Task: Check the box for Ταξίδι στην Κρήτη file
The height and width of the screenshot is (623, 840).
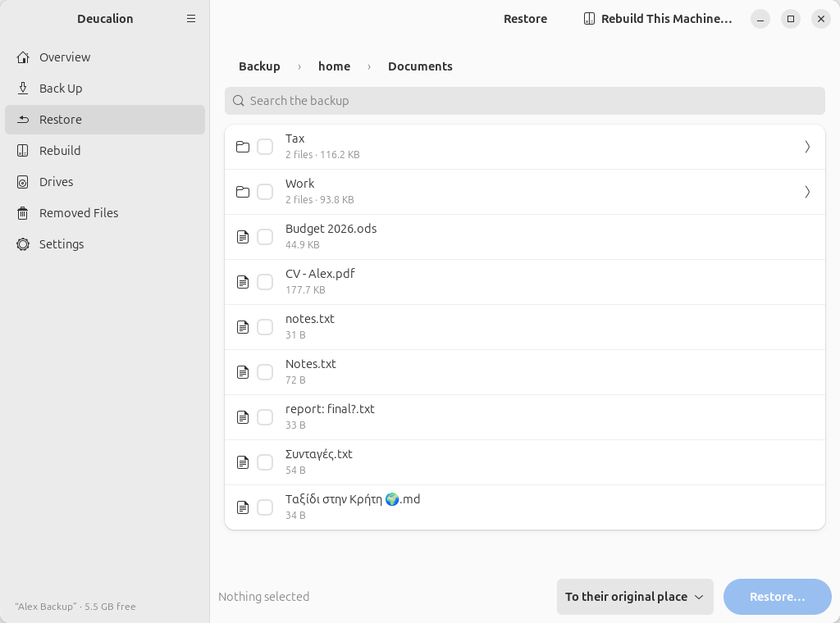Action: [x=265, y=507]
